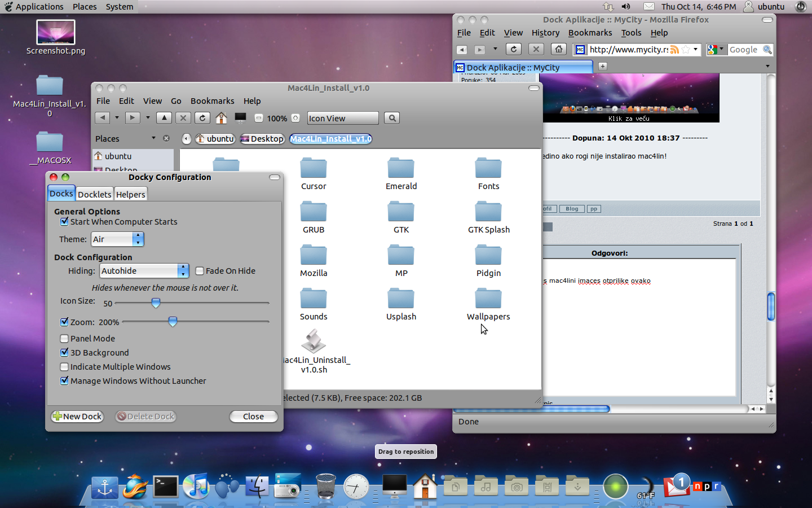Open the Icon View mode dropdown
The image size is (812, 508).
point(342,118)
